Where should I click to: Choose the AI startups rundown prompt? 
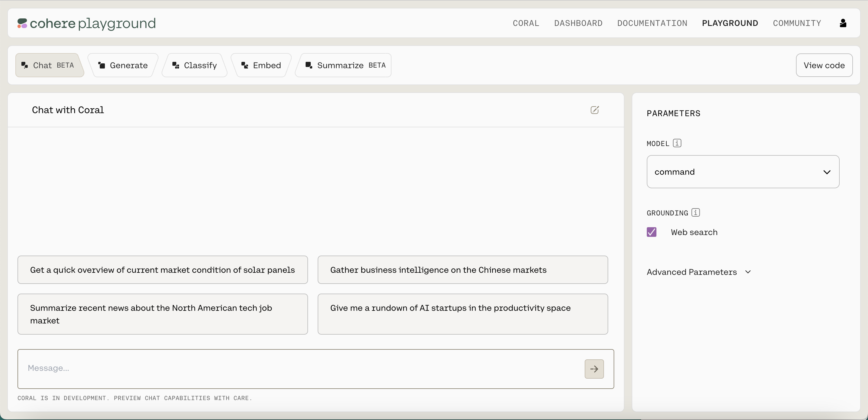tap(462, 314)
